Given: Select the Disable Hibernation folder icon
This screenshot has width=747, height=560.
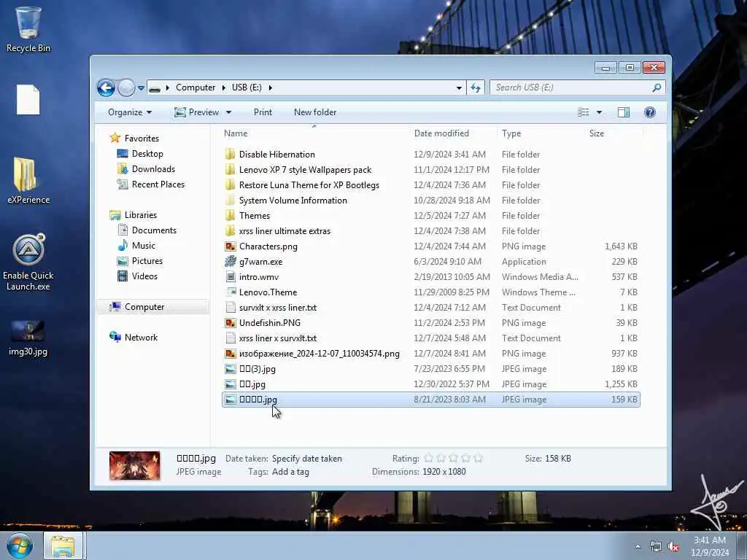Looking at the screenshot, I should pos(230,154).
